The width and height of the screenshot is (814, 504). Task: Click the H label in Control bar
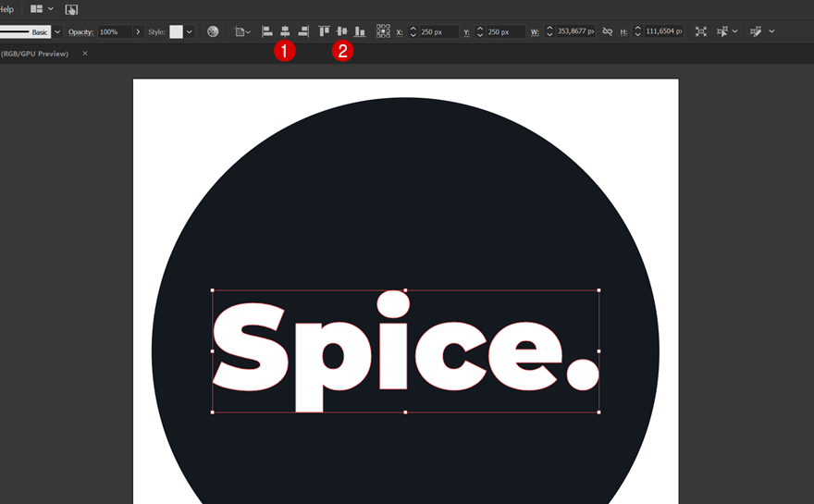[x=623, y=32]
